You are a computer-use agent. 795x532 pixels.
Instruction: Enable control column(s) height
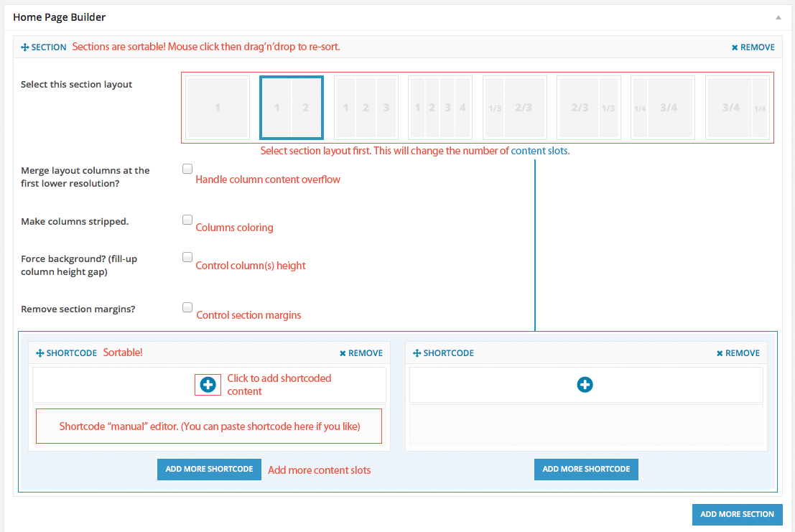coord(187,257)
